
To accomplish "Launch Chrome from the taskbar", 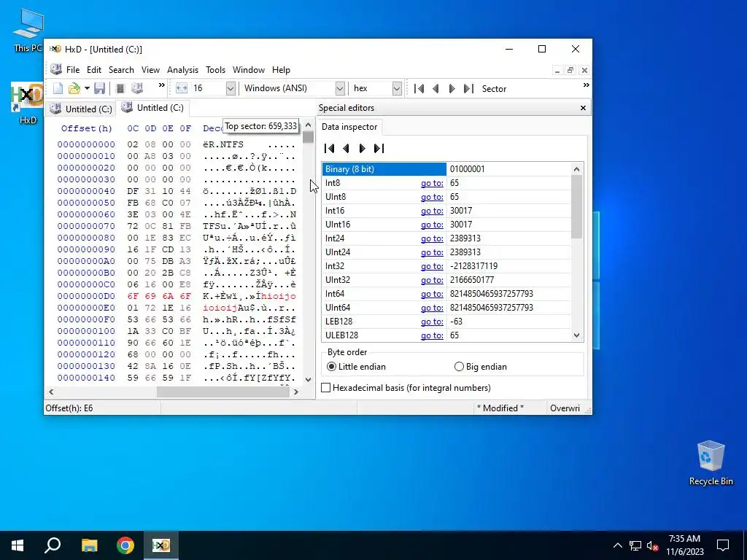I will (x=125, y=545).
